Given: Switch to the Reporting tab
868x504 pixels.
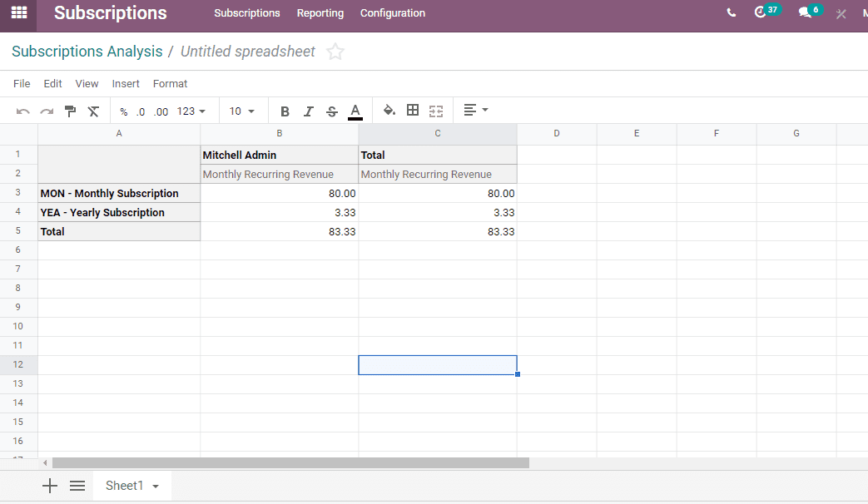Looking at the screenshot, I should tap(320, 13).
